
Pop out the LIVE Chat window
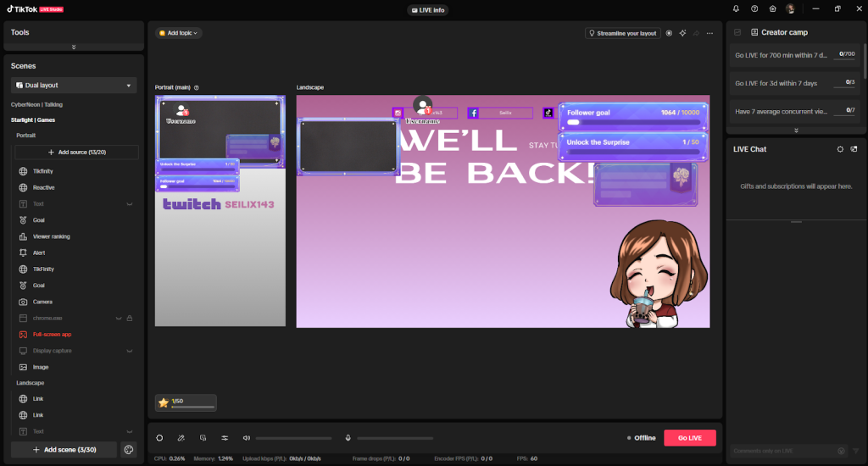854,149
